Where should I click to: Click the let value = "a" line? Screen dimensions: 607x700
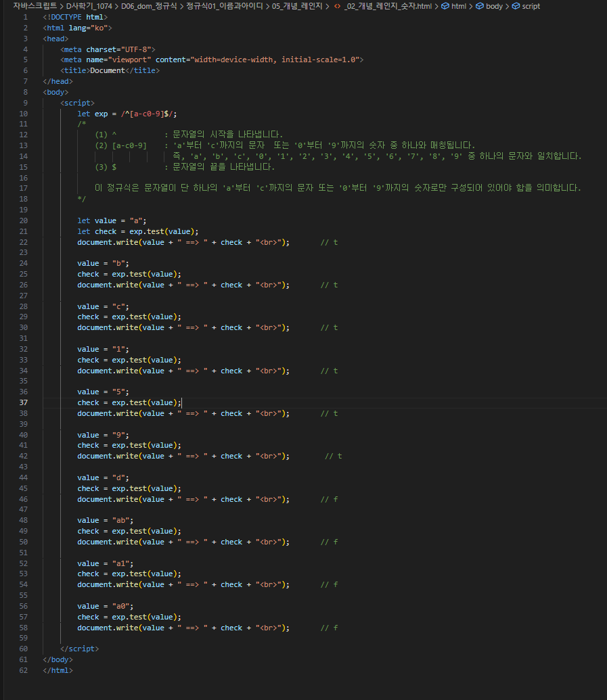[112, 220]
